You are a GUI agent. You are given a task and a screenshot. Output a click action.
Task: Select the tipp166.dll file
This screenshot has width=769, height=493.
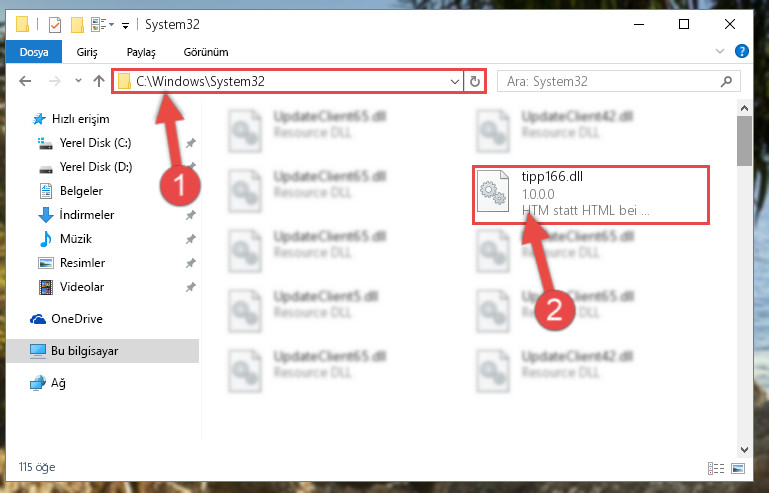(x=590, y=195)
